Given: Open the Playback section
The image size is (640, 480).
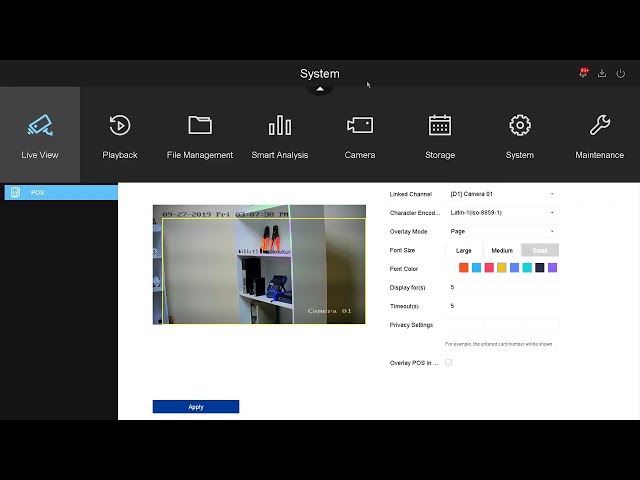Looking at the screenshot, I should pyautogui.click(x=120, y=135).
